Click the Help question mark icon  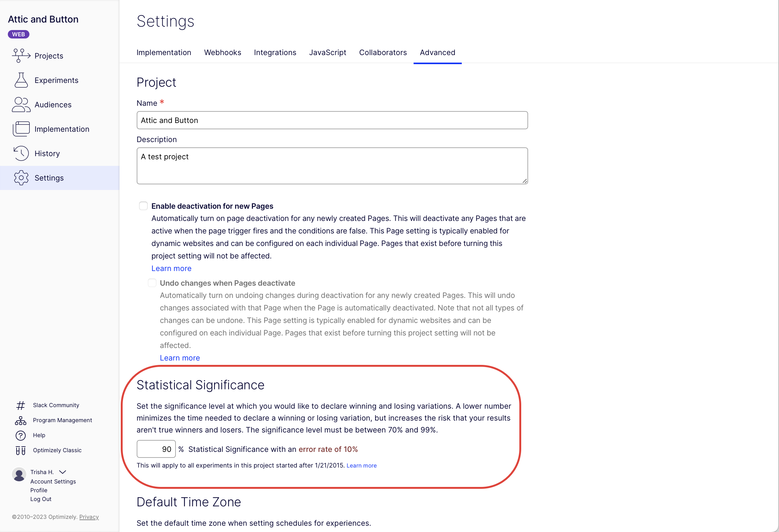20,435
